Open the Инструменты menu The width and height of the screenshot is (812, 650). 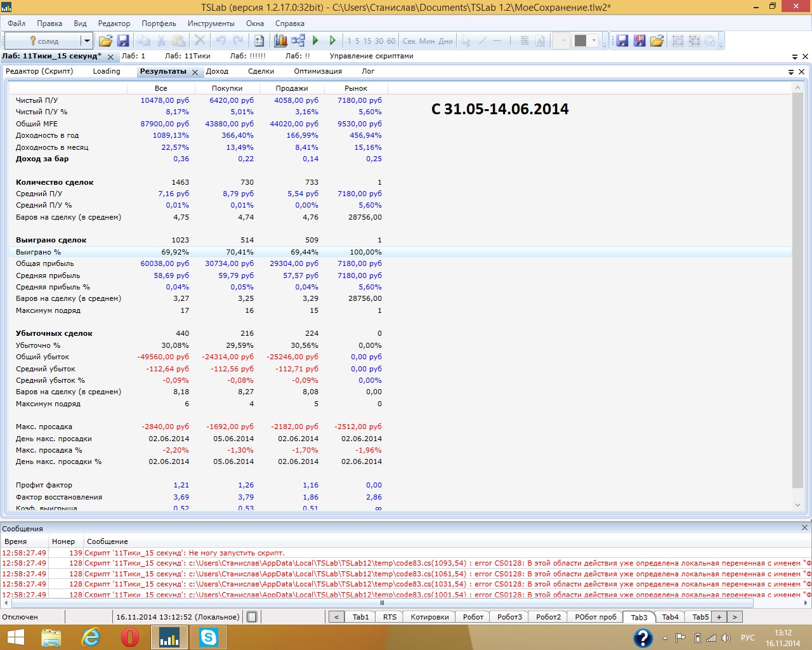click(x=211, y=23)
